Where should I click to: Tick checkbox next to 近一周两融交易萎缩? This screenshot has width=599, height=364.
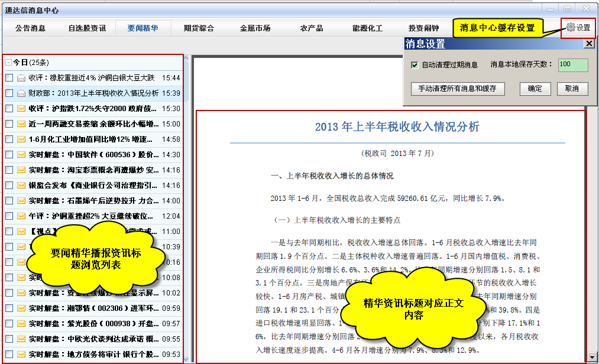coord(9,124)
